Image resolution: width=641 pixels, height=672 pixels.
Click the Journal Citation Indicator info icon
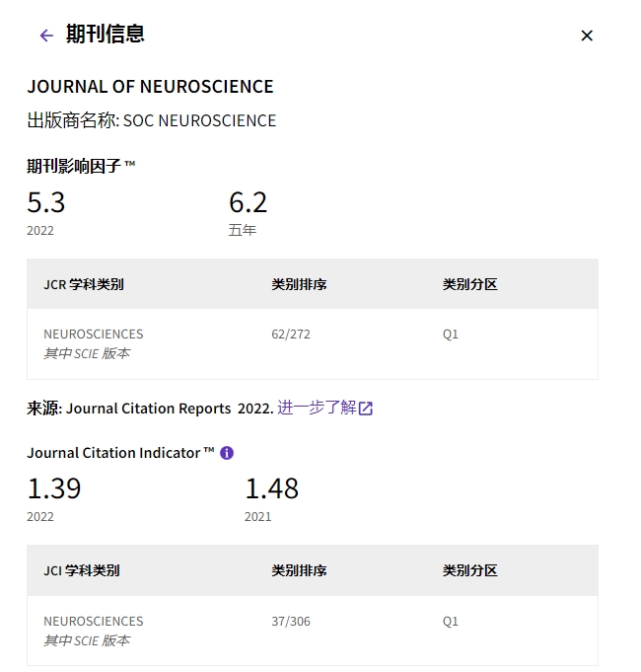point(227,453)
